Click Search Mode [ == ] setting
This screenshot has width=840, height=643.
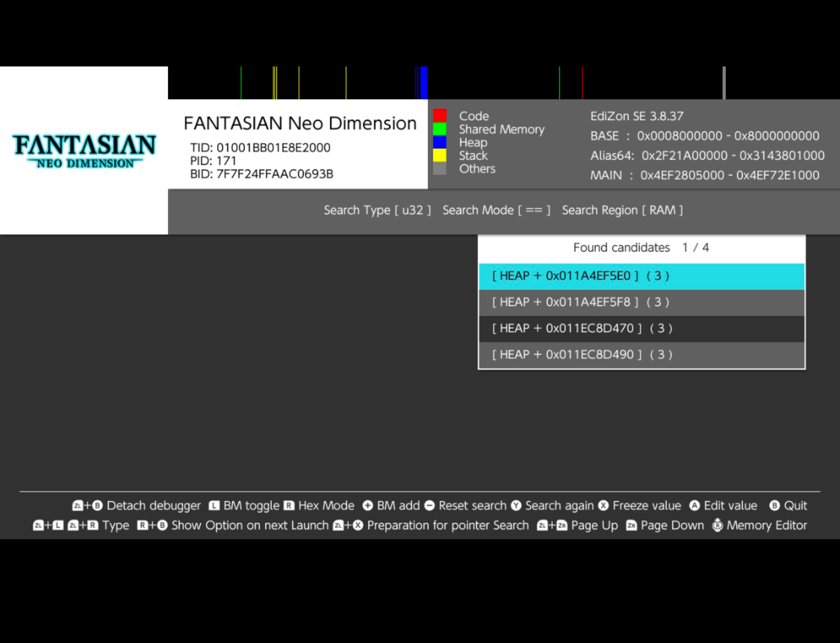click(x=496, y=210)
